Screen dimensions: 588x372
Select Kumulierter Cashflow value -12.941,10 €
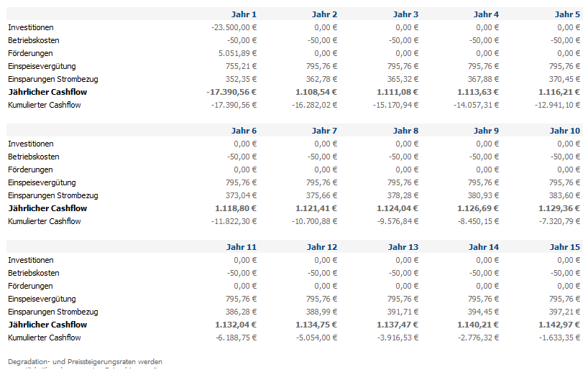click(558, 105)
